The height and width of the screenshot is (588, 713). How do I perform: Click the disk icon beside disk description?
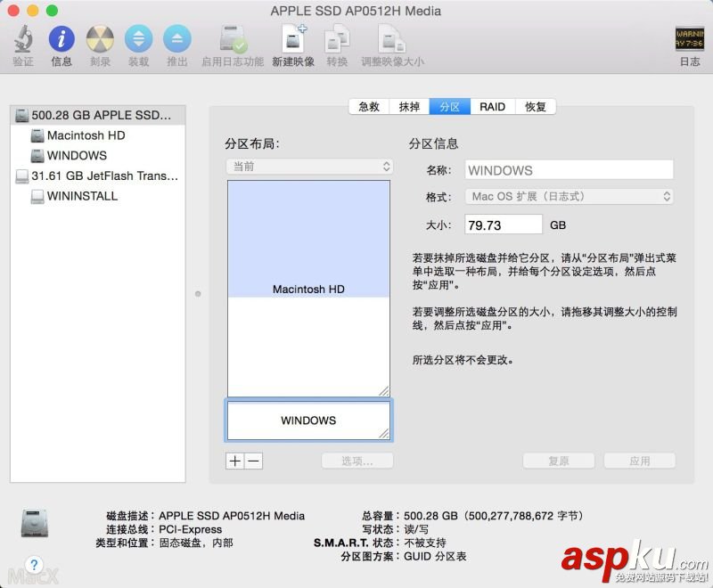coord(35,524)
